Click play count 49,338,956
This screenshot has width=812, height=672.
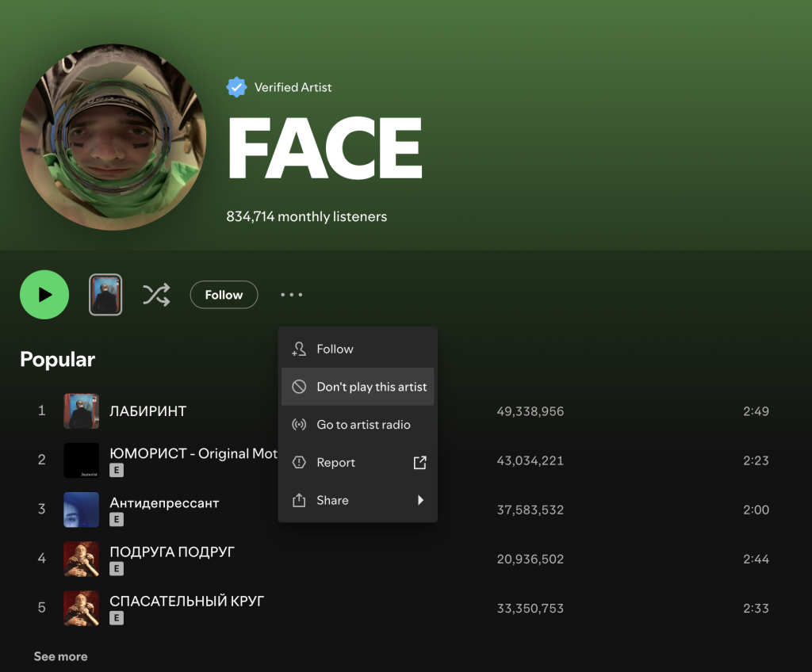[x=530, y=411]
